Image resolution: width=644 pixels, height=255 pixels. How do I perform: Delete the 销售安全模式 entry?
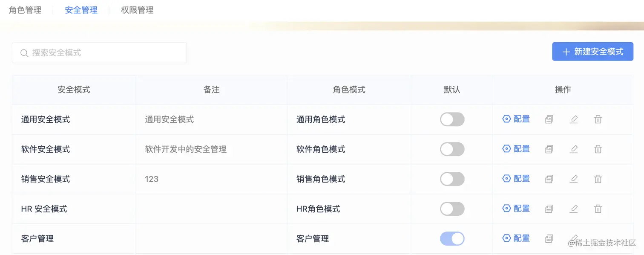(x=598, y=179)
